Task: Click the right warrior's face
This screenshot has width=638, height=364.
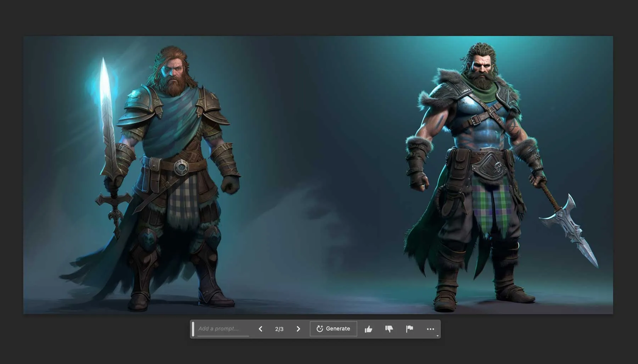Action: click(482, 69)
